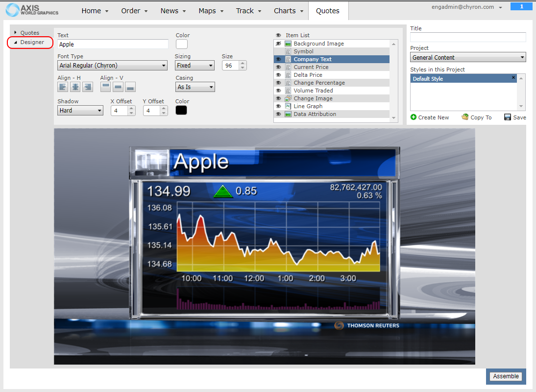This screenshot has height=392, width=536.
Task: Click the Copy To icon
Action: point(465,117)
